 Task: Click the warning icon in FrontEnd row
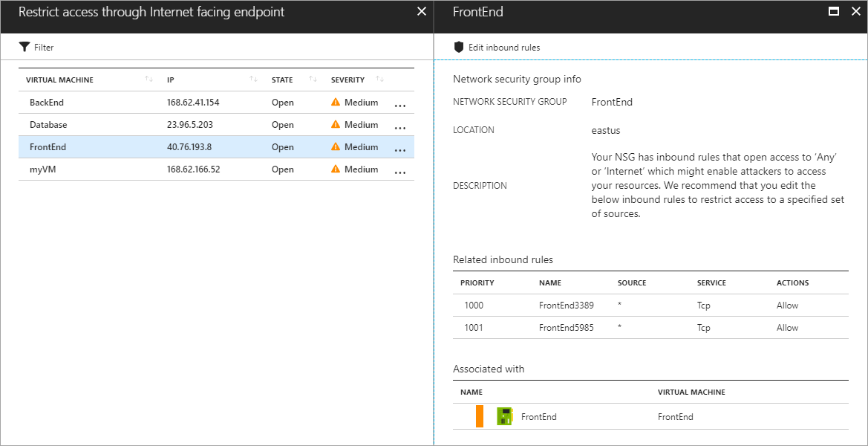click(336, 147)
